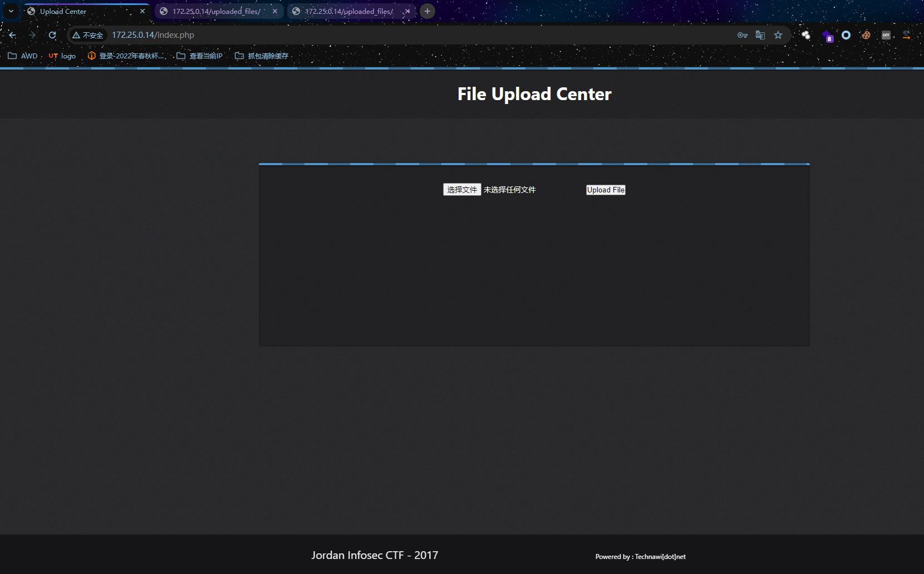
Task: Open the cookie editor extension
Action: coord(866,35)
